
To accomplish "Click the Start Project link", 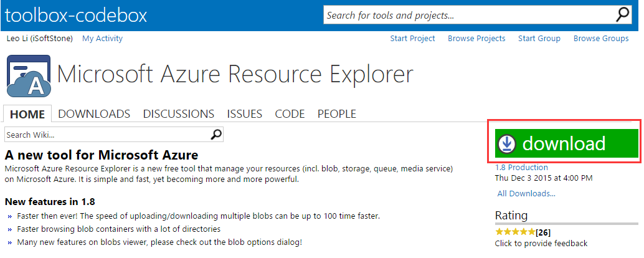I will [412, 39].
